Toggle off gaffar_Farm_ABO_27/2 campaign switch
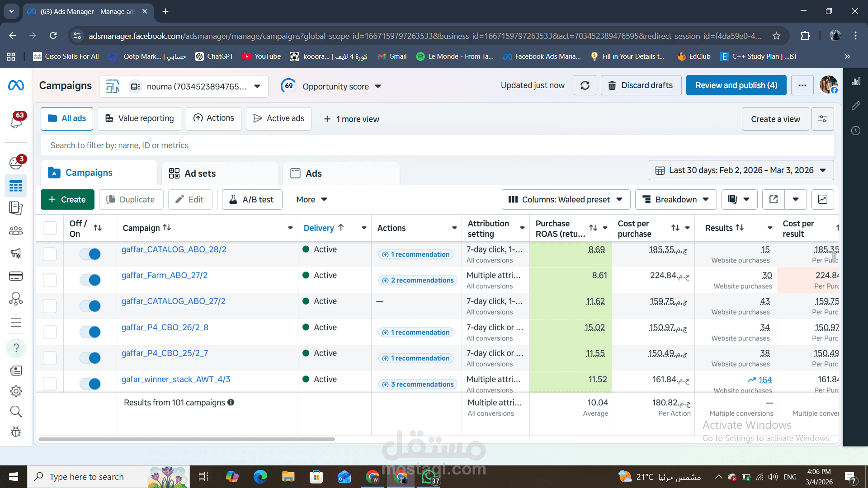 click(x=90, y=280)
